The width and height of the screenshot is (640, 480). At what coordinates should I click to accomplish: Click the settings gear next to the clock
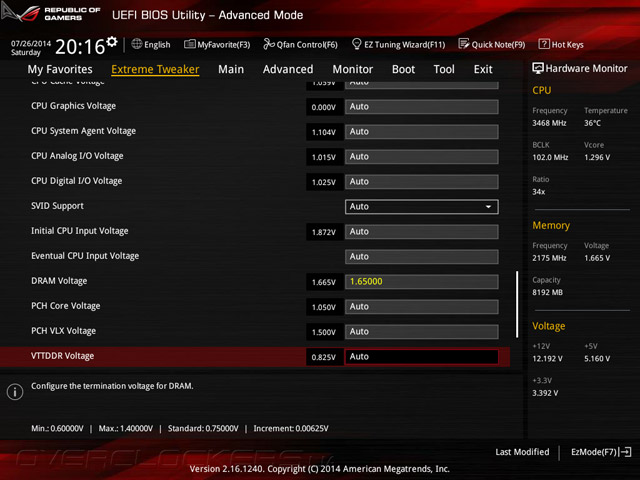(111, 42)
